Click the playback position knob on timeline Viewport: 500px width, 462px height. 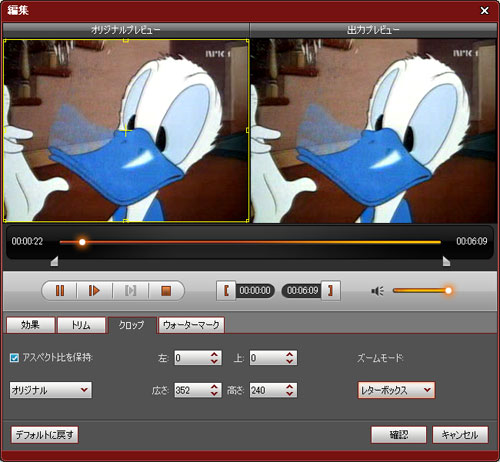tap(82, 242)
